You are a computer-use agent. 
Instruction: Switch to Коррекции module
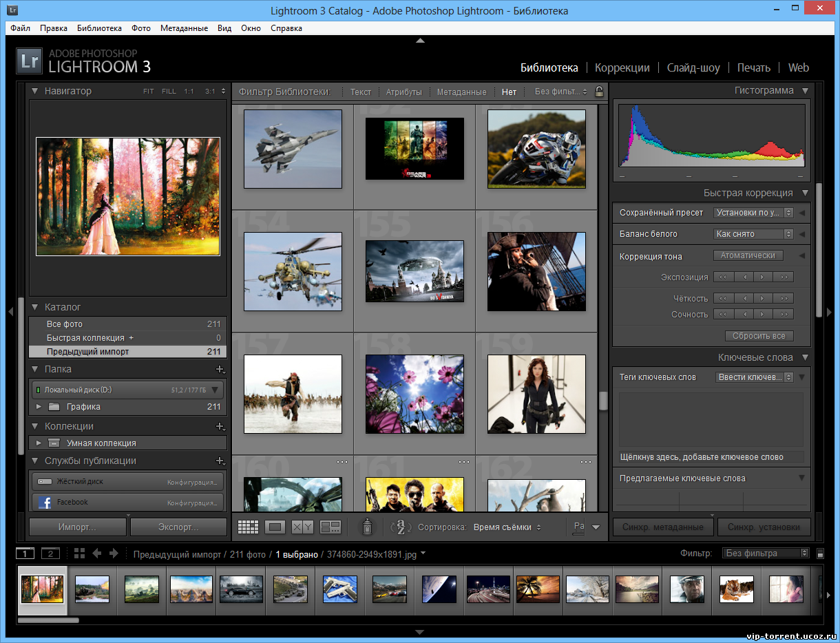coord(622,67)
